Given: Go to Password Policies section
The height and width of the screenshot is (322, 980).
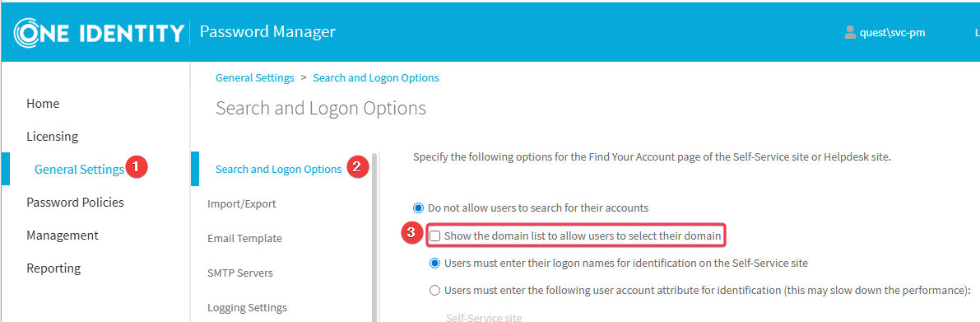Looking at the screenshot, I should (75, 203).
